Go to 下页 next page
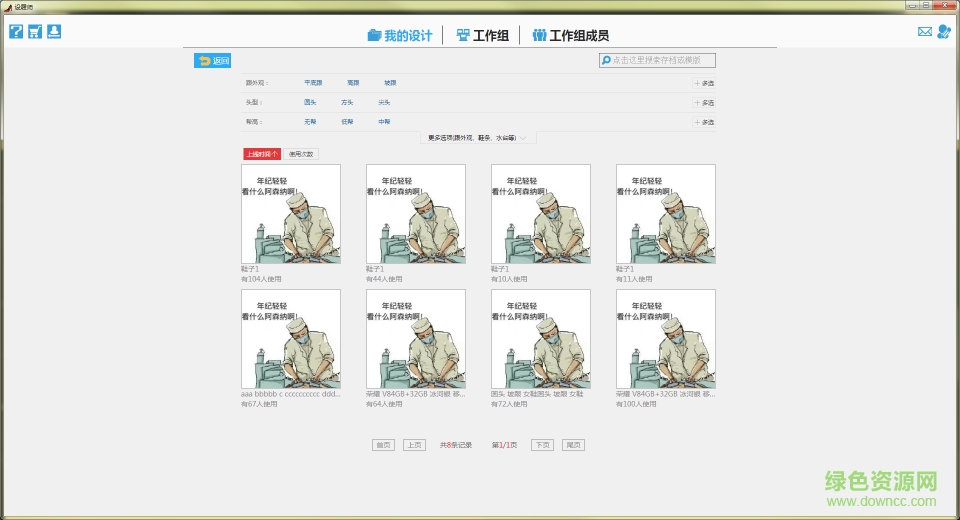 click(542, 445)
